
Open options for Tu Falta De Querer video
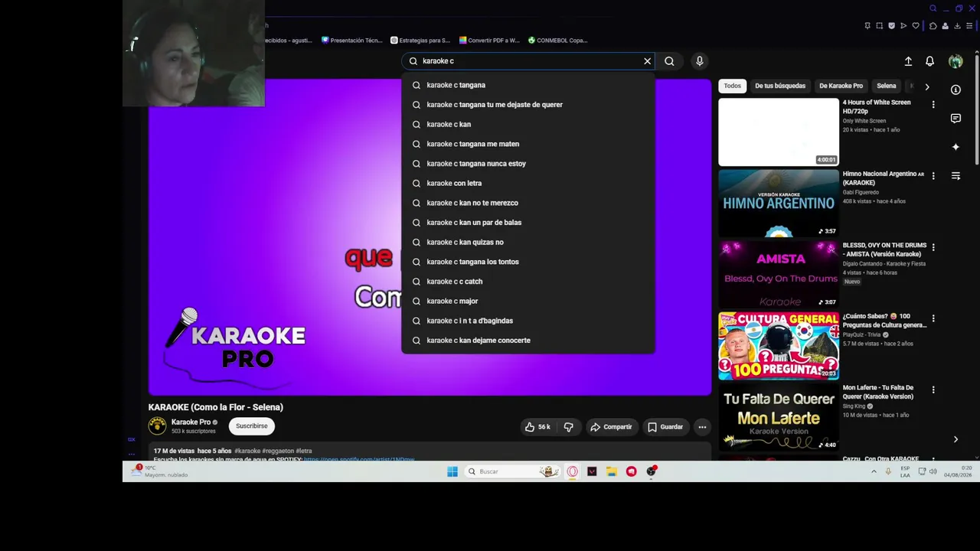click(933, 390)
